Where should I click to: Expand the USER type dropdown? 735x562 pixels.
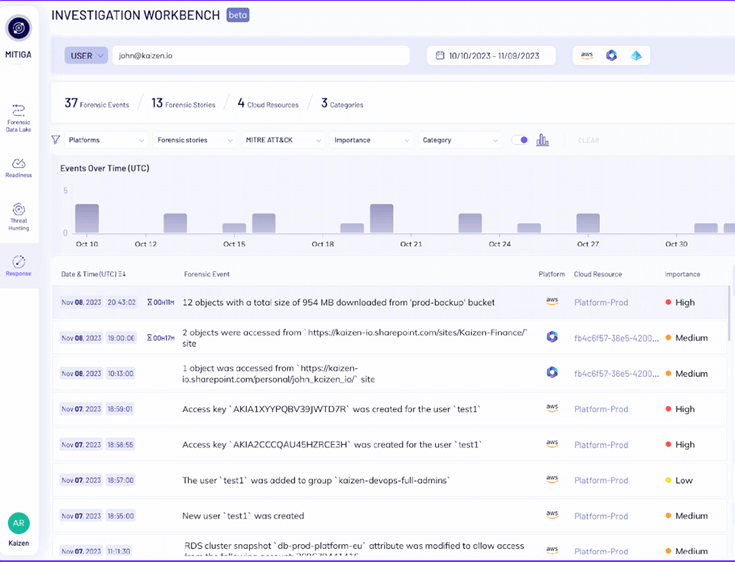coord(86,56)
